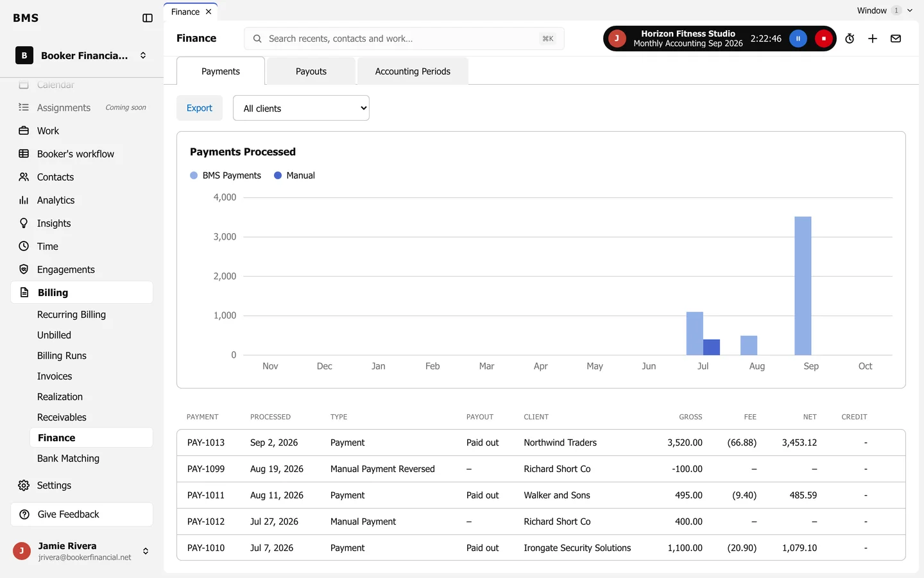This screenshot has width=924, height=578.
Task: Switch to the Payments tab
Action: pyautogui.click(x=221, y=71)
